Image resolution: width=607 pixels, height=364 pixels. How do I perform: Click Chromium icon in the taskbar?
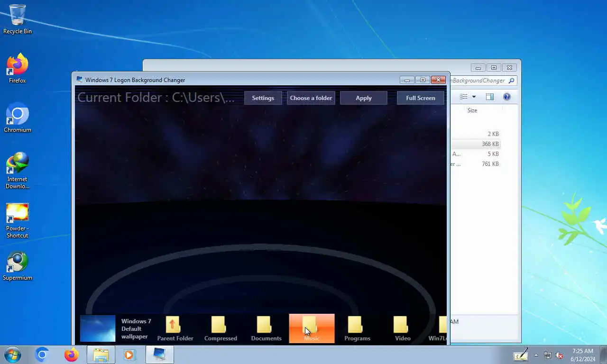(42, 355)
